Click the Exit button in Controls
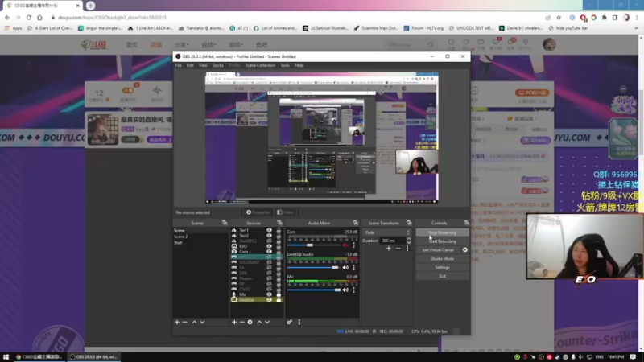This screenshot has width=644, height=362. tap(442, 276)
